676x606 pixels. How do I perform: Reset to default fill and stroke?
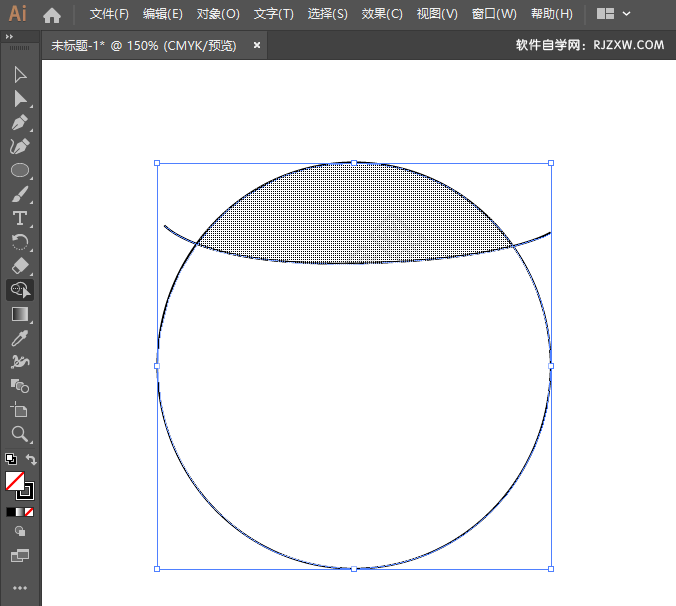click(10, 460)
